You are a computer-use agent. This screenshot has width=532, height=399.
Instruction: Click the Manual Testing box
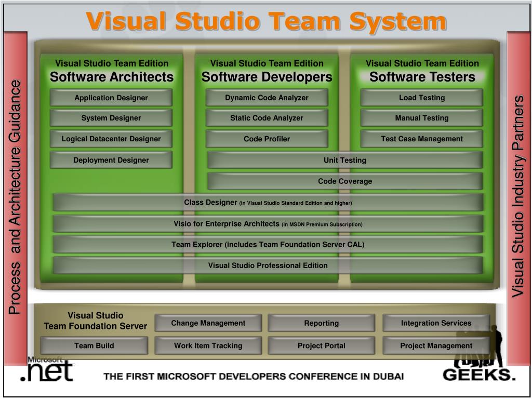422,118
